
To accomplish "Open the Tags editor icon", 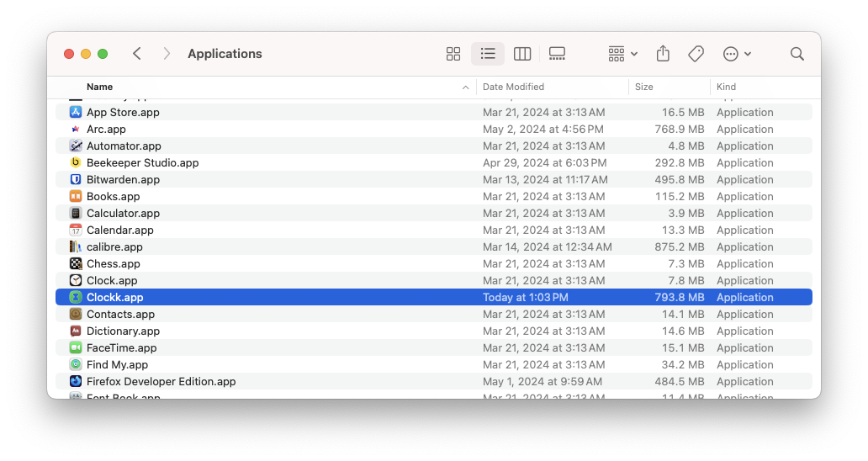I will 696,54.
